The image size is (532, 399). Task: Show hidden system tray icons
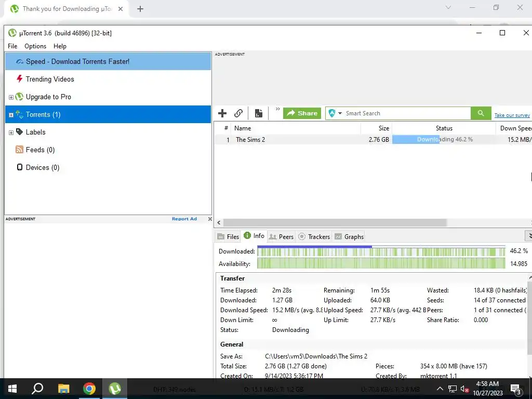tap(440, 389)
